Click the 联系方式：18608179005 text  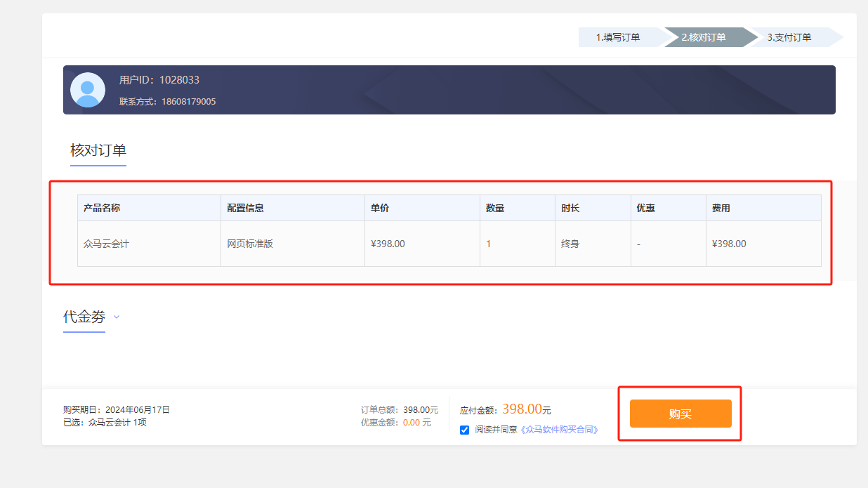[x=168, y=102]
